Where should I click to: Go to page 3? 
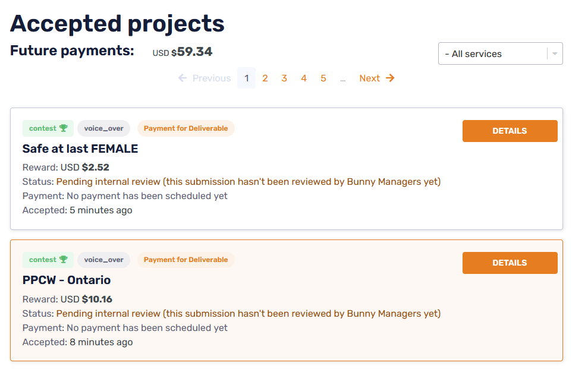tap(284, 78)
